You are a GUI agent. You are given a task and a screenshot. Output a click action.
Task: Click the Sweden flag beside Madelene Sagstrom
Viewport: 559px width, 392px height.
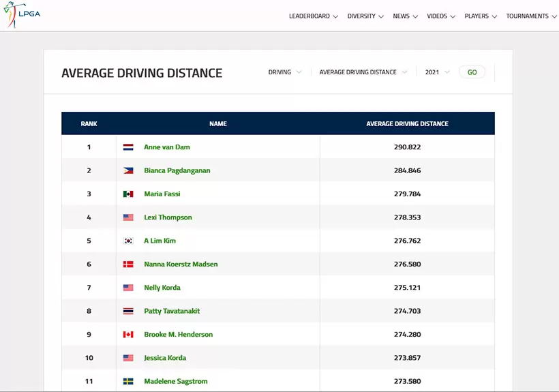[128, 382]
